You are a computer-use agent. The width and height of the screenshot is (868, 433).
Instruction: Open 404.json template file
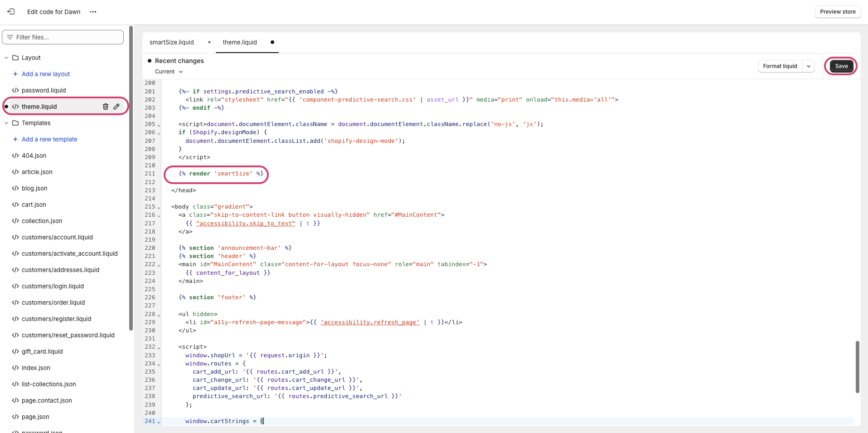coord(34,156)
